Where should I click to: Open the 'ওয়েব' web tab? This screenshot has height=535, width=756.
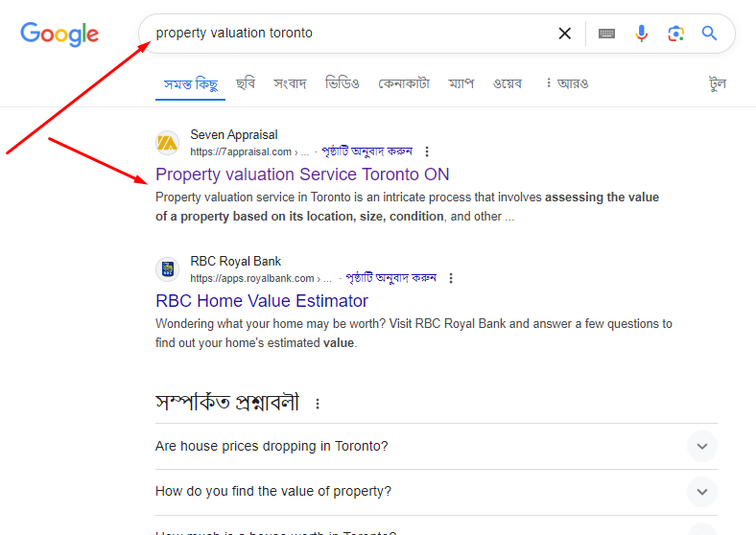(x=508, y=83)
